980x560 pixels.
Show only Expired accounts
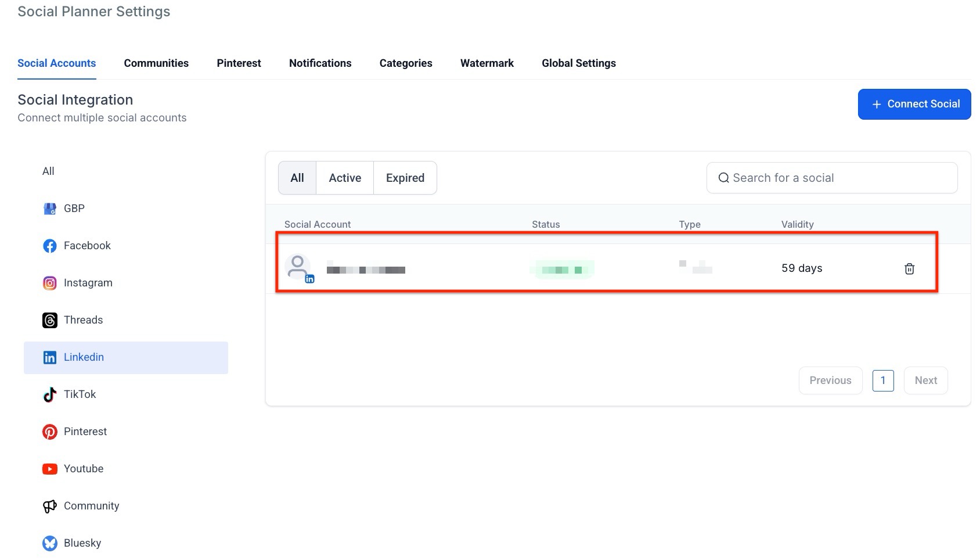coord(405,178)
